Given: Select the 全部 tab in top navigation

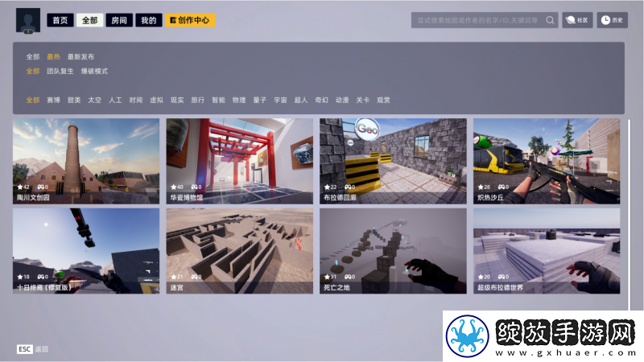Looking at the screenshot, I should [89, 20].
